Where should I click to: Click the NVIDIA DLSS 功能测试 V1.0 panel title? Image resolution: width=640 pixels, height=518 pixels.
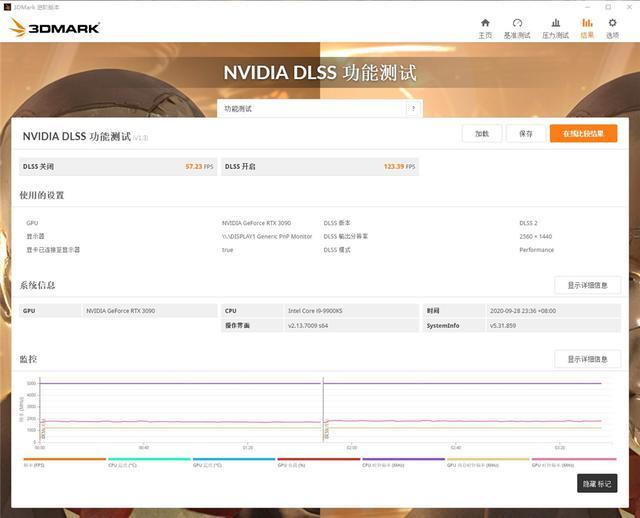[x=85, y=136]
